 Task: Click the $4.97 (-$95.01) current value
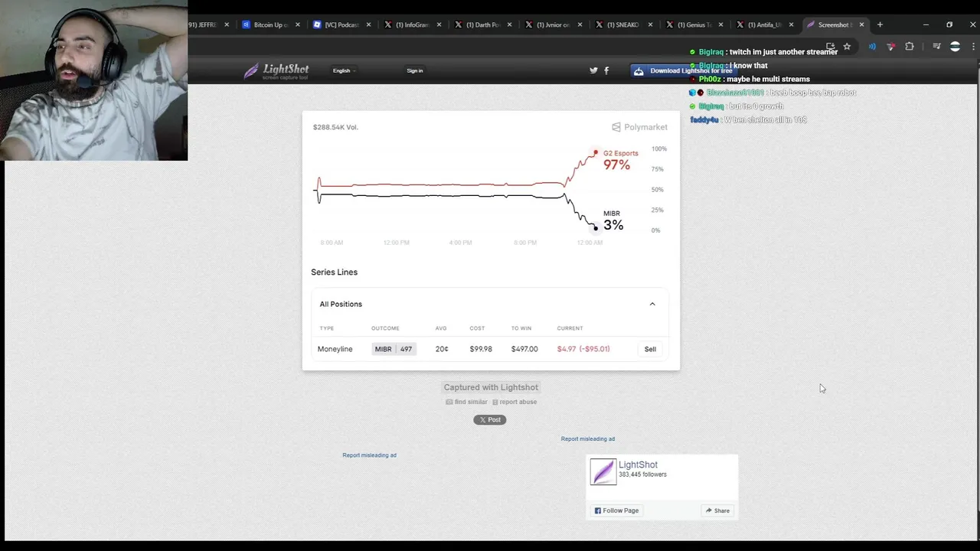[583, 349]
